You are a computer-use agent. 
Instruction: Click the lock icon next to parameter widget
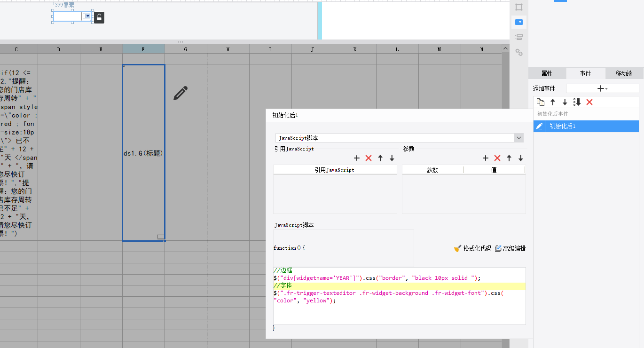(99, 18)
